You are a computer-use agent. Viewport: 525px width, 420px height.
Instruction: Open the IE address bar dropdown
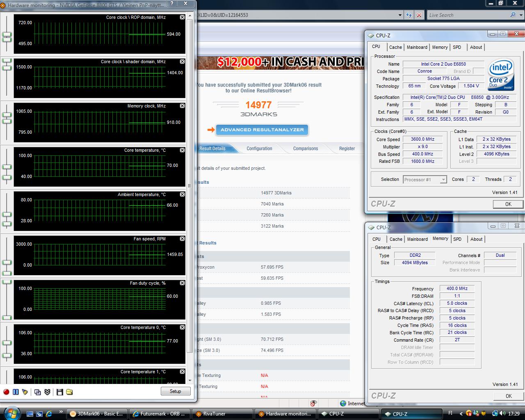point(400,15)
